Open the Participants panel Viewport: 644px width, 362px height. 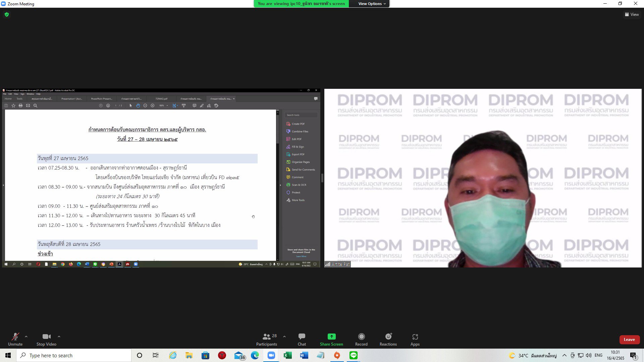(x=267, y=339)
